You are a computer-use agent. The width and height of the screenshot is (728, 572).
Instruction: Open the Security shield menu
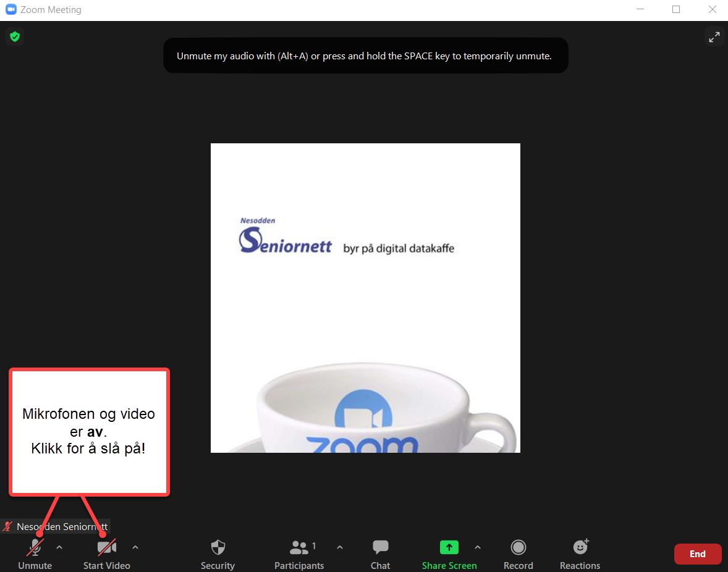coord(218,548)
